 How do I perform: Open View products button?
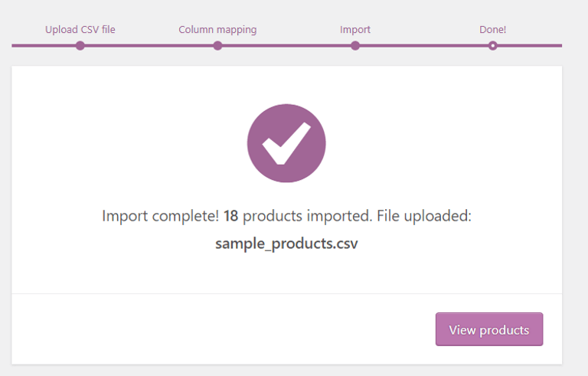click(489, 329)
